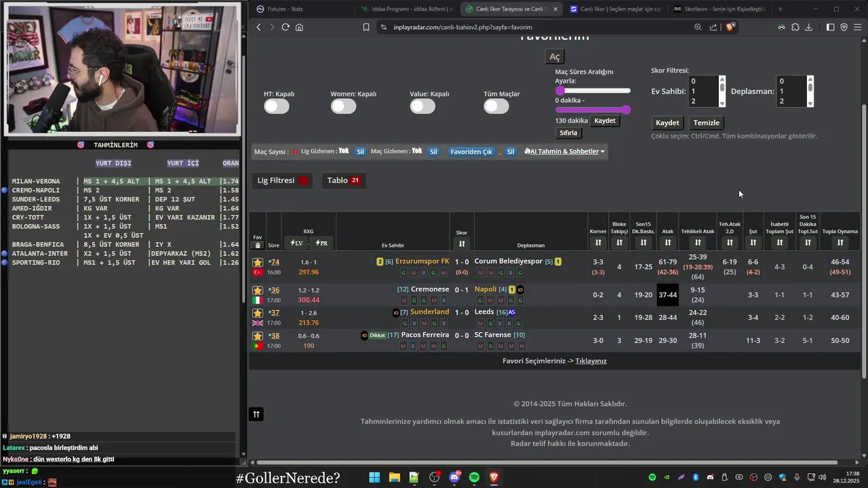Click the Windows Start button

tap(374, 477)
